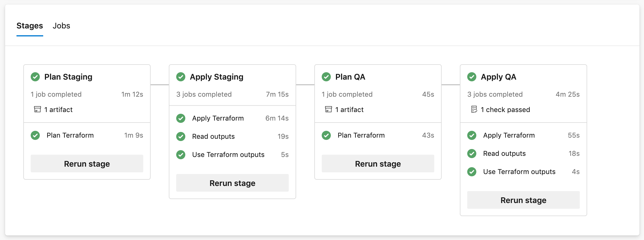Click '3 jobs completed' text in Apply QA
The image size is (644, 240).
495,94
